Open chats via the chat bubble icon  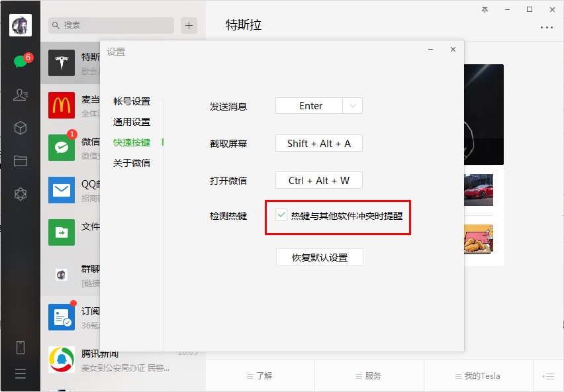20,59
